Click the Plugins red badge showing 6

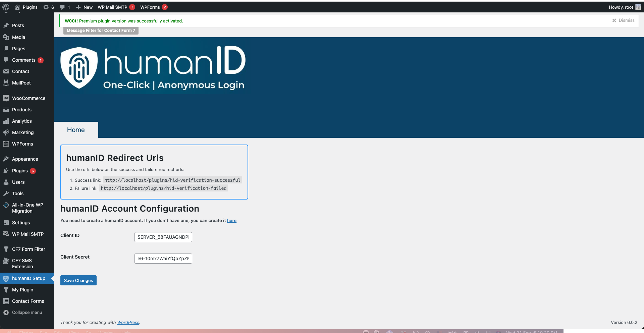pos(33,171)
